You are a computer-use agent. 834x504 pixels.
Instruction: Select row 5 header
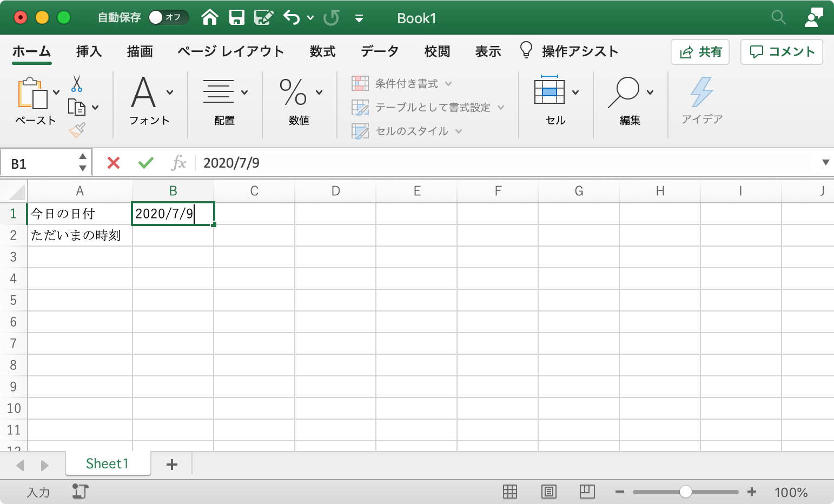coord(14,300)
